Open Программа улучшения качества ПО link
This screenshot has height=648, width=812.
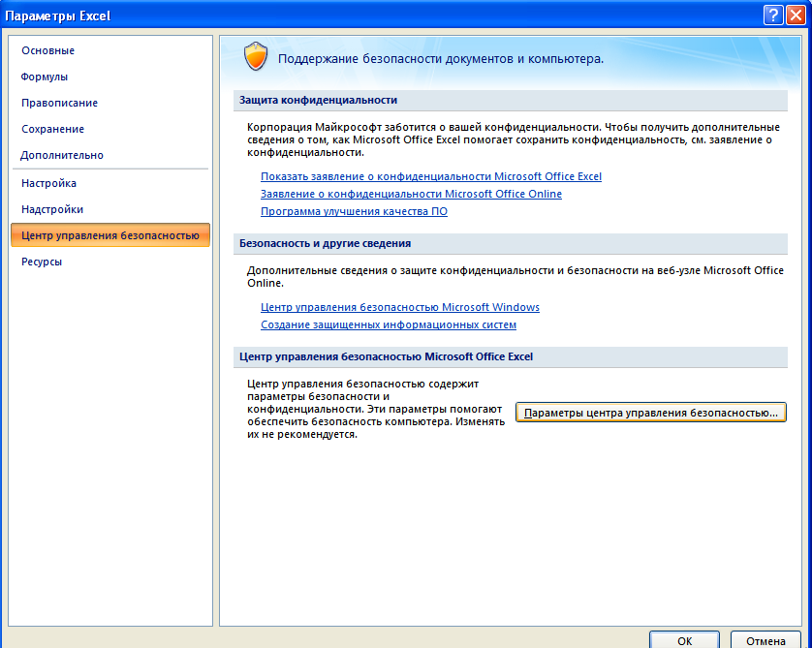pyautogui.click(x=354, y=212)
